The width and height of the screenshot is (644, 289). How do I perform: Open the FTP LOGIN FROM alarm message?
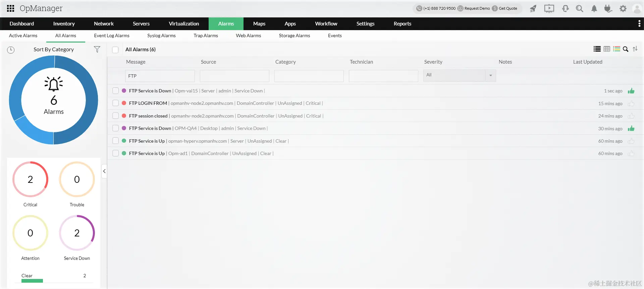(148, 103)
